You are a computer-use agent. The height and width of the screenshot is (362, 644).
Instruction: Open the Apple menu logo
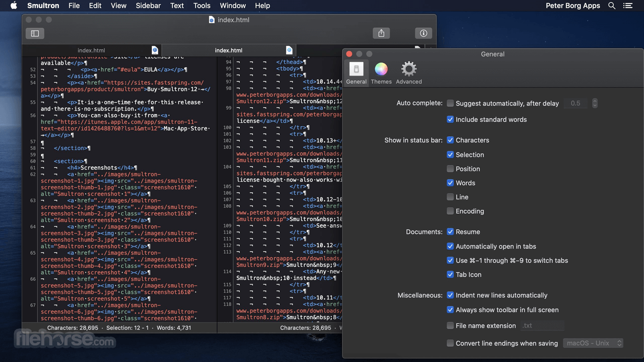pyautogui.click(x=14, y=6)
